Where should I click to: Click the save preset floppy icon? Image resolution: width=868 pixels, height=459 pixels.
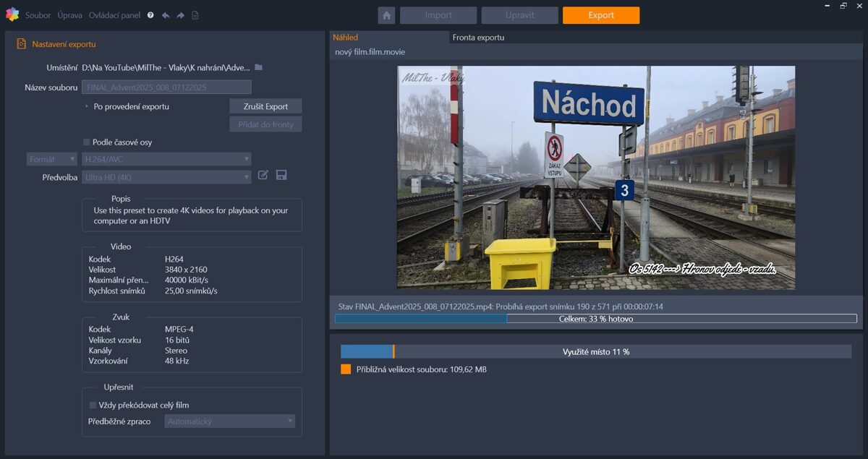[281, 175]
